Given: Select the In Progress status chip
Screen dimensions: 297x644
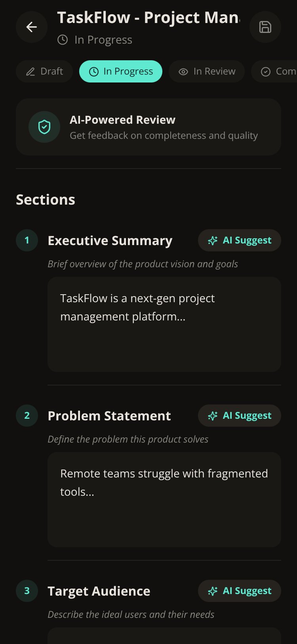Looking at the screenshot, I should click(x=121, y=71).
